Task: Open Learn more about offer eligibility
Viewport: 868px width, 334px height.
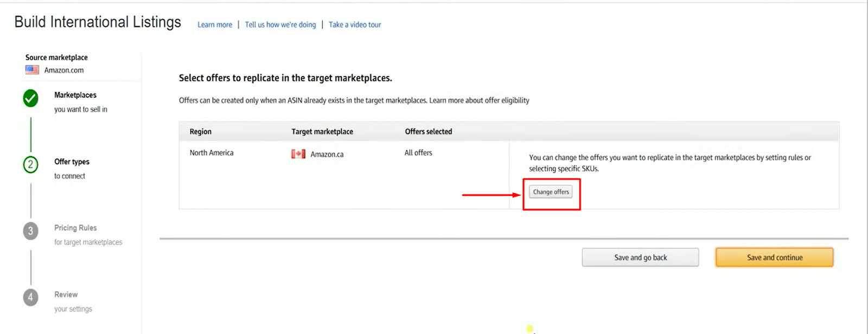Action: click(480, 100)
